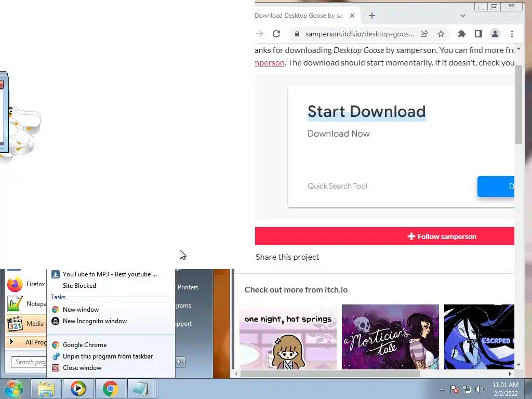
Task: Open the one night, hot springs thumbnail
Action: (x=288, y=337)
